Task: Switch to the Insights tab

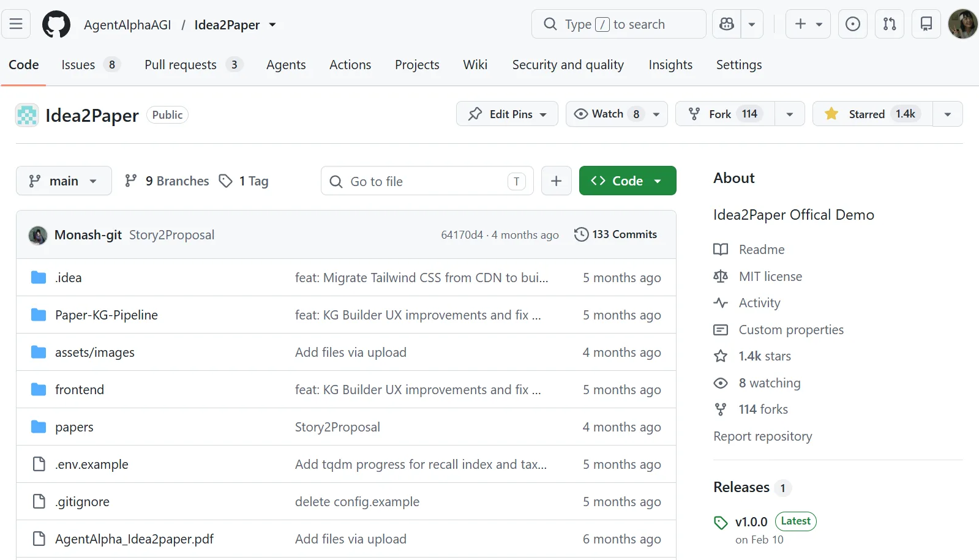Action: (670, 65)
